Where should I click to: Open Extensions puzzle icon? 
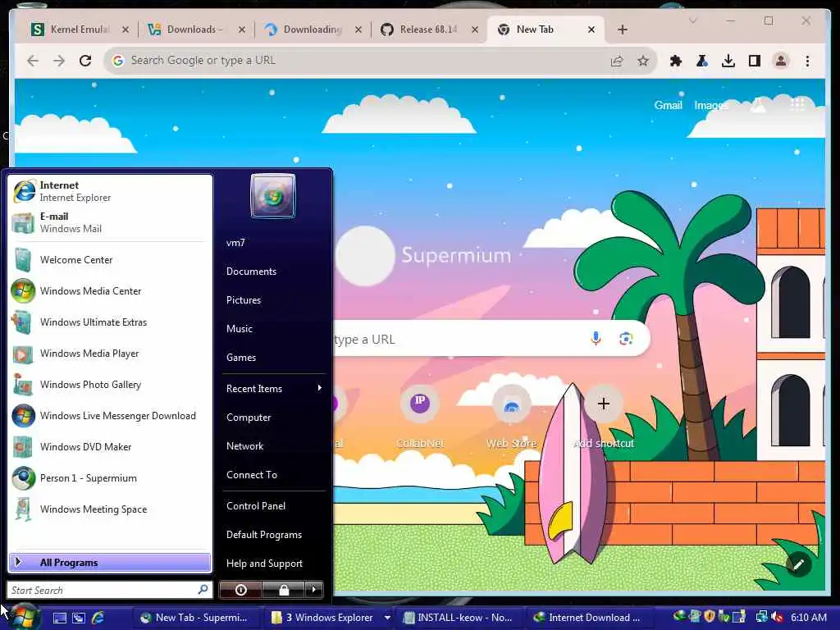coord(676,61)
